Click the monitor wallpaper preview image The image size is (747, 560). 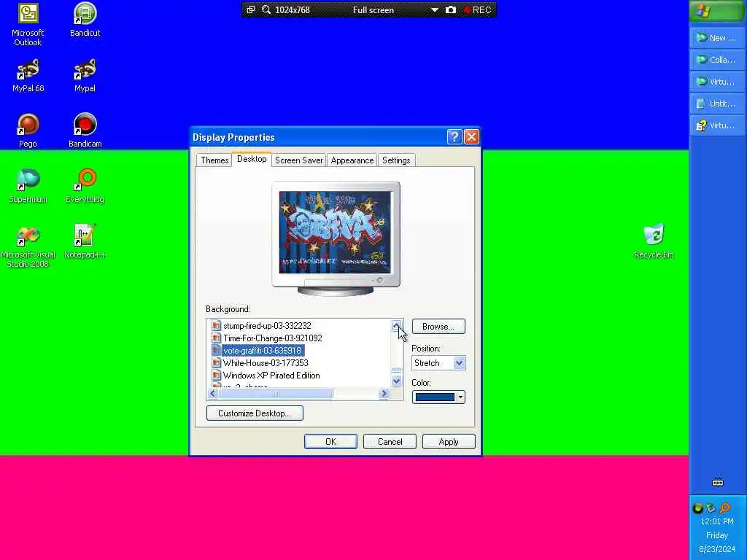335,233
